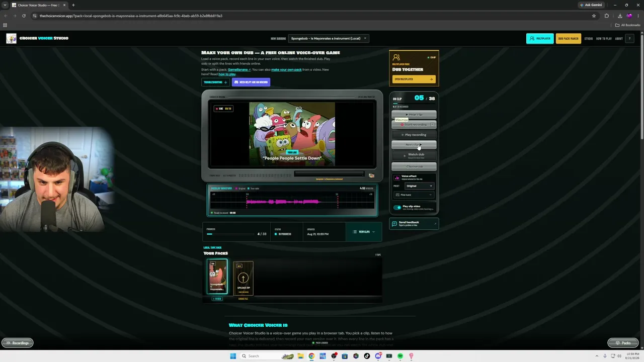Open Chrome from the Windows taskbar
The height and width of the screenshot is (362, 644).
point(311,356)
